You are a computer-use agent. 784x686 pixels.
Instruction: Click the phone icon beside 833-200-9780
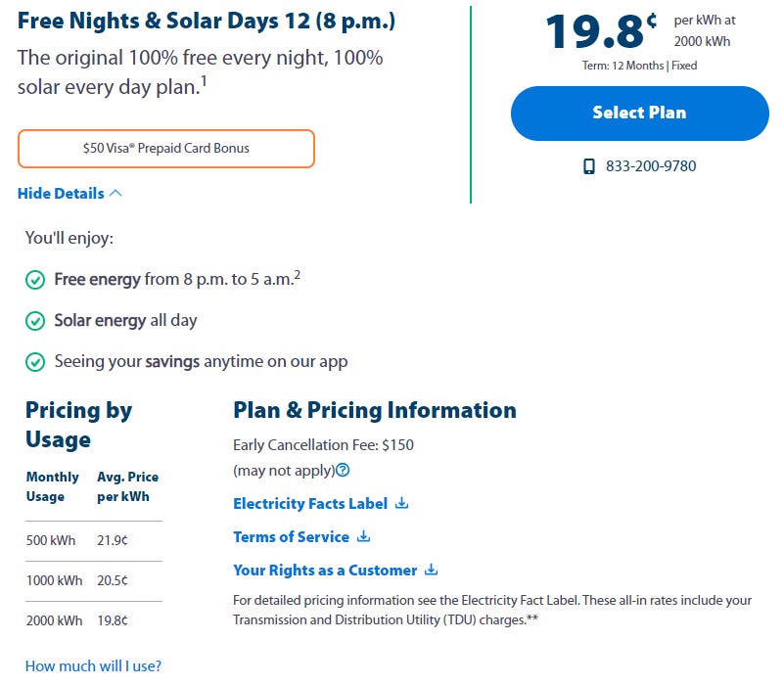pos(588,166)
